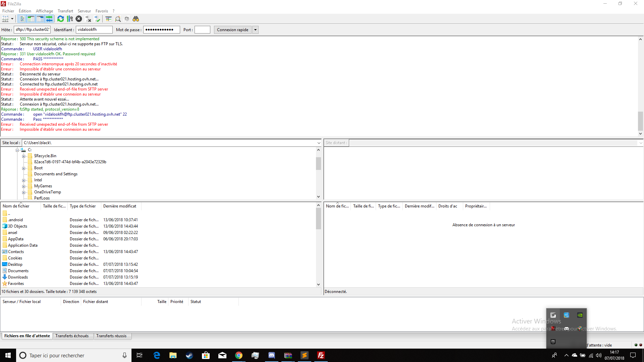Toggle the transfer queue display
644x362 pixels.
[x=49, y=19]
